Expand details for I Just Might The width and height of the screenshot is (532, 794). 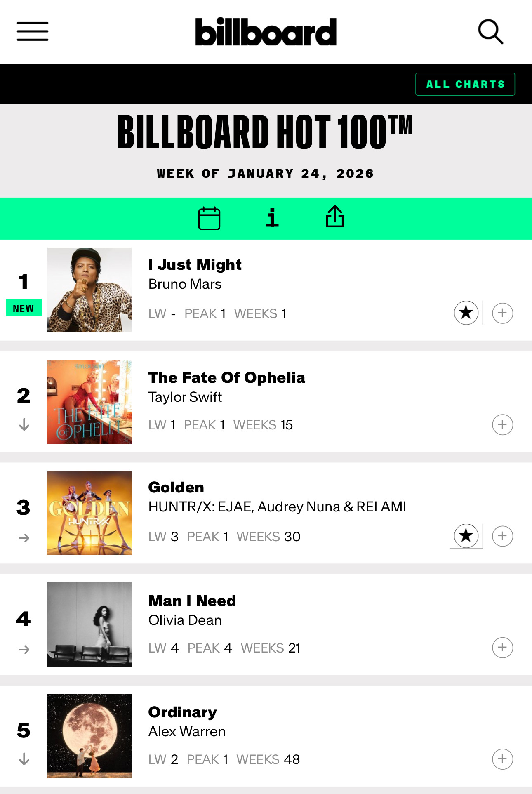tap(502, 313)
